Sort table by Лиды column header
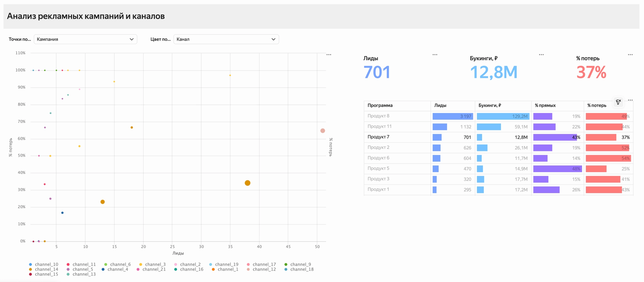644x282 pixels. 440,106
